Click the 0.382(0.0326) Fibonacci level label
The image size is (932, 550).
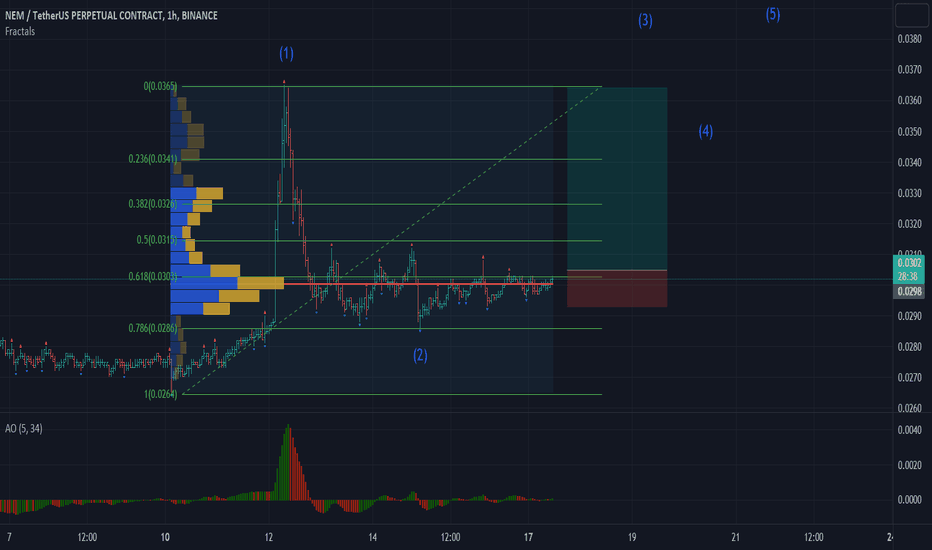(x=153, y=204)
